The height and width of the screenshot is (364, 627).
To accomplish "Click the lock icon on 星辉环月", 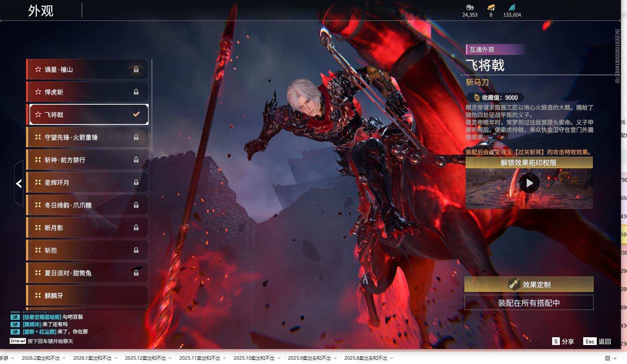I will 136,182.
